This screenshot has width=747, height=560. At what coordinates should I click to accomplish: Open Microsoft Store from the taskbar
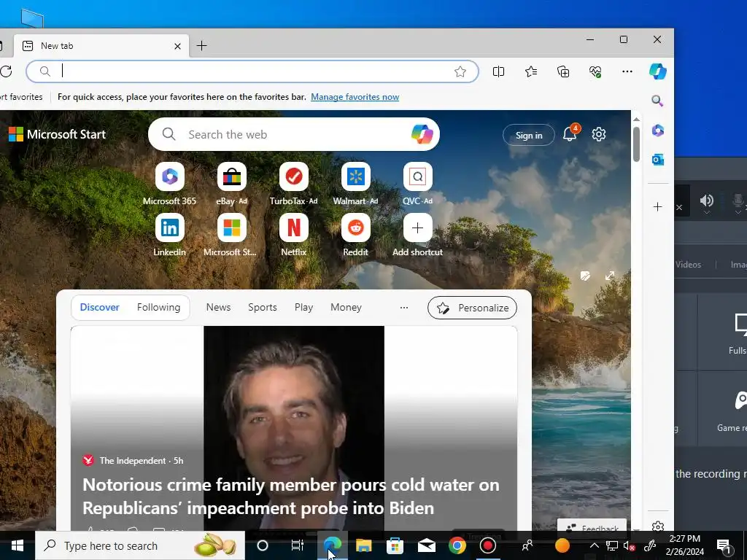click(395, 545)
